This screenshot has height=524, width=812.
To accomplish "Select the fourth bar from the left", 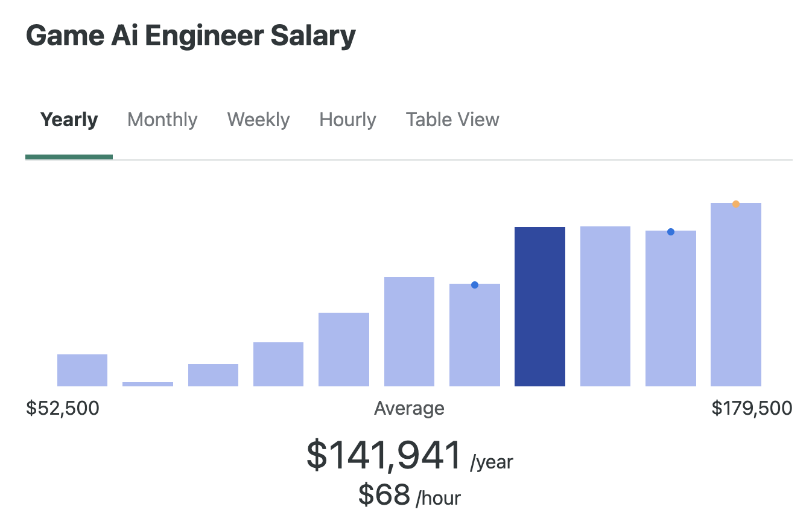I will 278,364.
